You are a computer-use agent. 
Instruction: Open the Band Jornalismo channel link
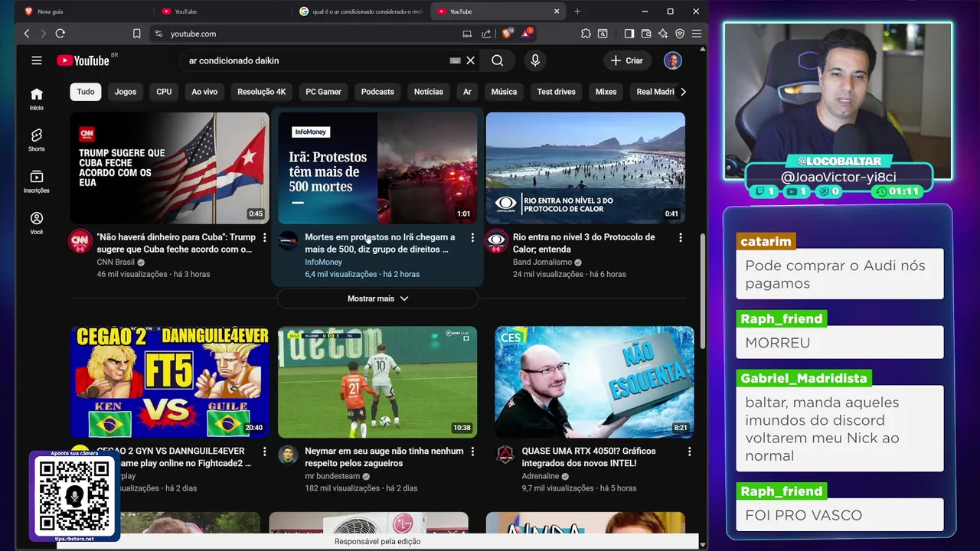click(x=542, y=262)
